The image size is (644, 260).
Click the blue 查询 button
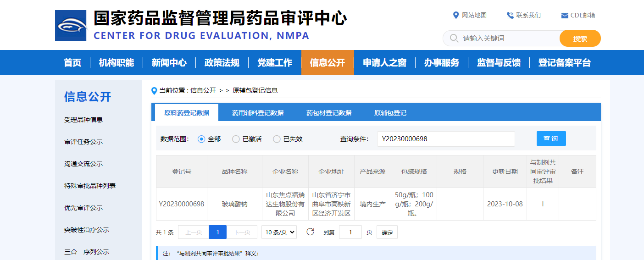click(x=551, y=138)
